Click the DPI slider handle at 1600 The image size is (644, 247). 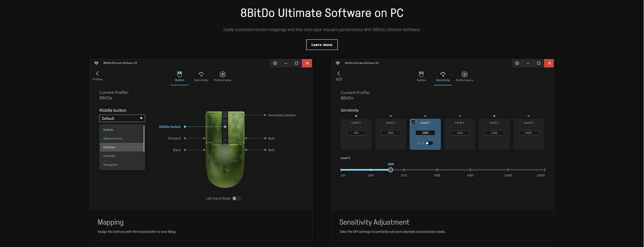[391, 170]
